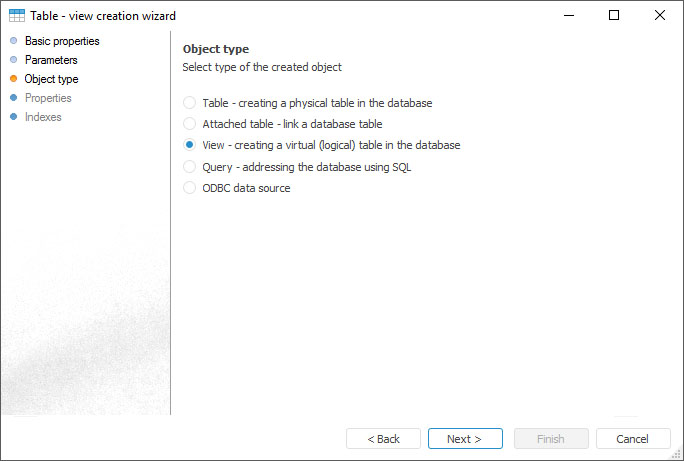Select ODBC data source radio button
This screenshot has width=684, height=461.
point(190,188)
